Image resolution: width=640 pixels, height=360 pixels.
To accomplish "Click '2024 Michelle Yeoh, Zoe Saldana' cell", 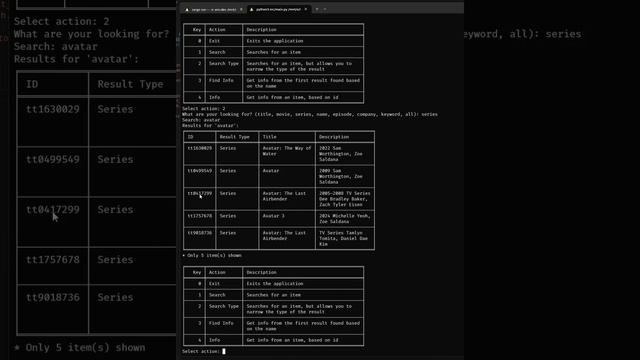I will [344, 218].
